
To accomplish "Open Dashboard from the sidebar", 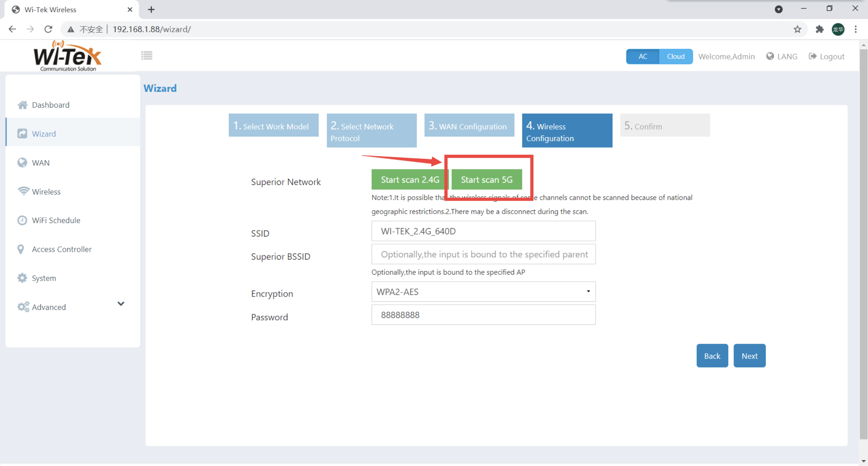I will [x=51, y=105].
